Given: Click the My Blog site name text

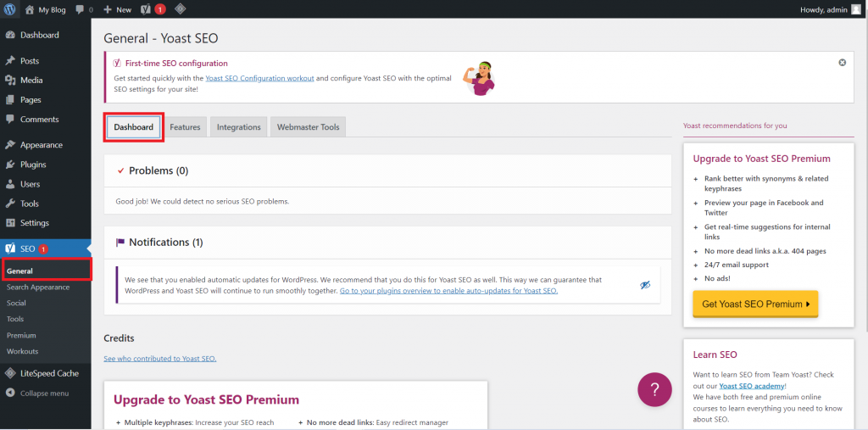Looking at the screenshot, I should (x=52, y=9).
